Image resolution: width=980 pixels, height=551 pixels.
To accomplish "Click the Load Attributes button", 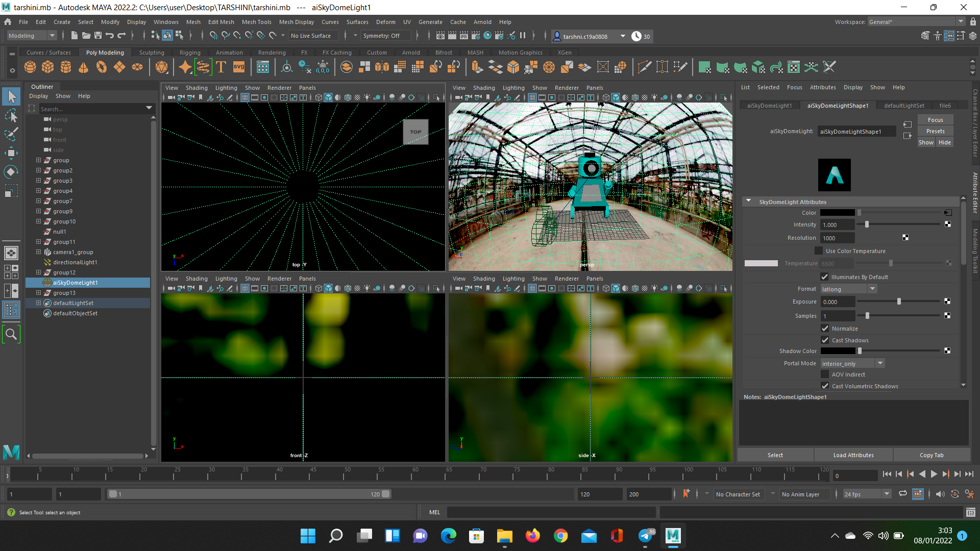I will pos(853,455).
